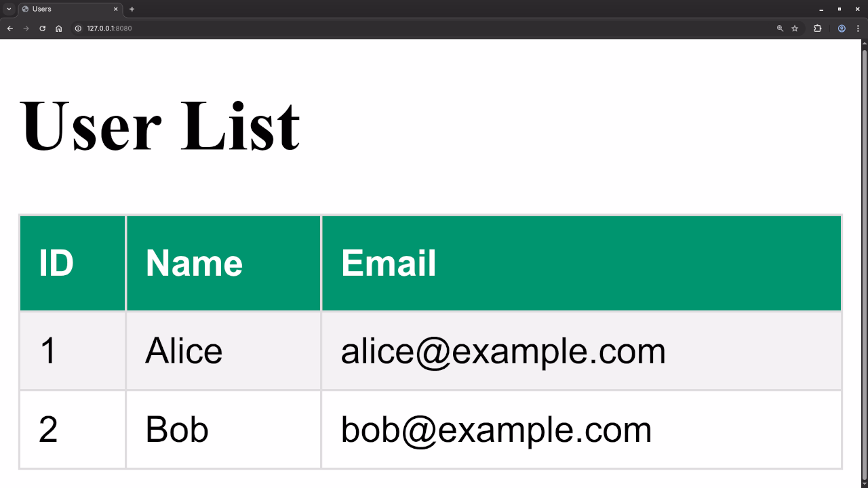868x488 pixels.
Task: Reload the page with refresh icon
Action: pyautogui.click(x=42, y=28)
